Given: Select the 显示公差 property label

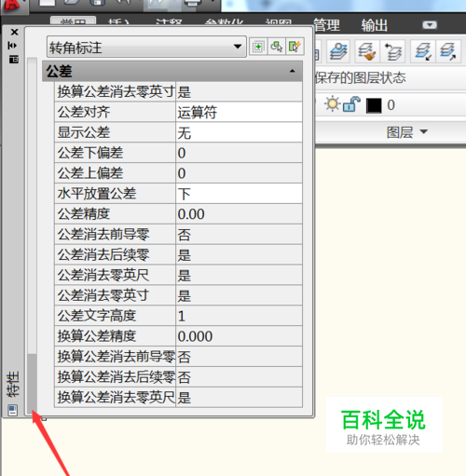Looking at the screenshot, I should coord(115,132).
